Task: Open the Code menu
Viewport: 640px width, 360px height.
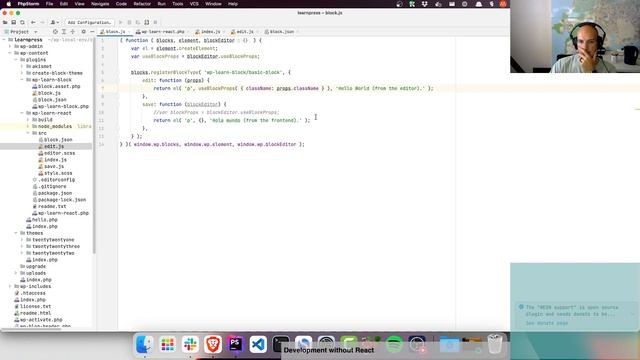Action: pos(121,4)
